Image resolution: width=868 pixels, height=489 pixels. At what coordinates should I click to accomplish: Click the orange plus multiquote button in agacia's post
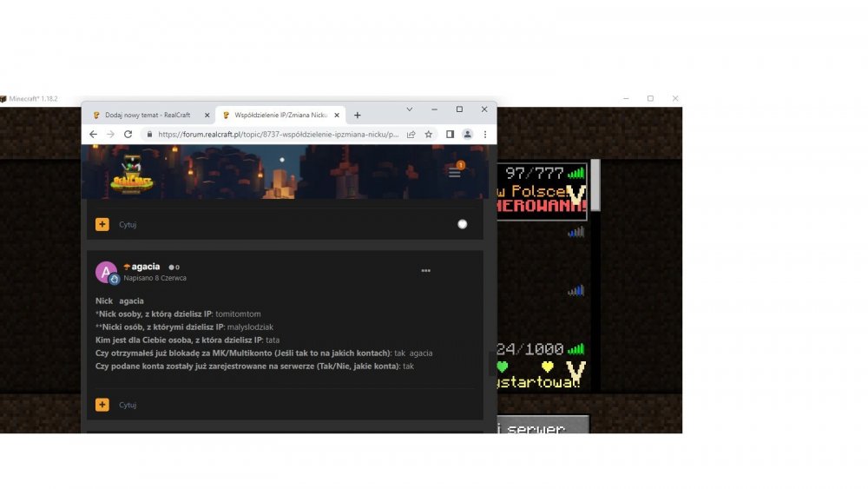click(102, 405)
